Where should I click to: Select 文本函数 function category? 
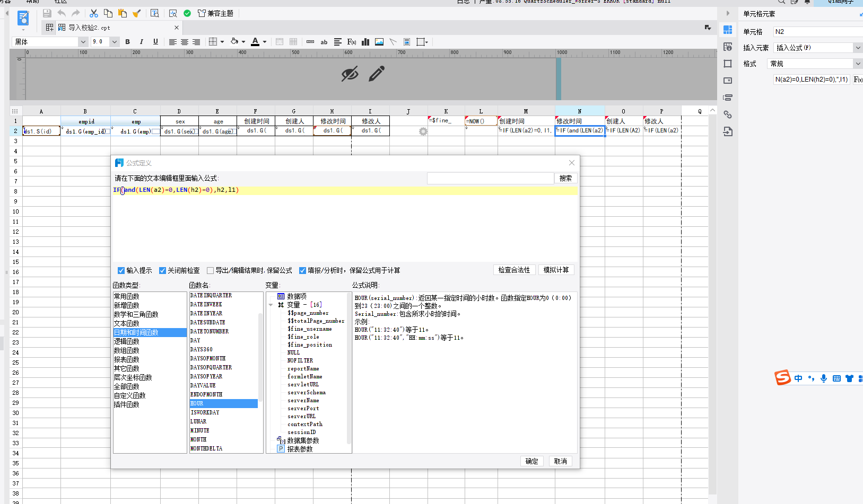(x=127, y=323)
